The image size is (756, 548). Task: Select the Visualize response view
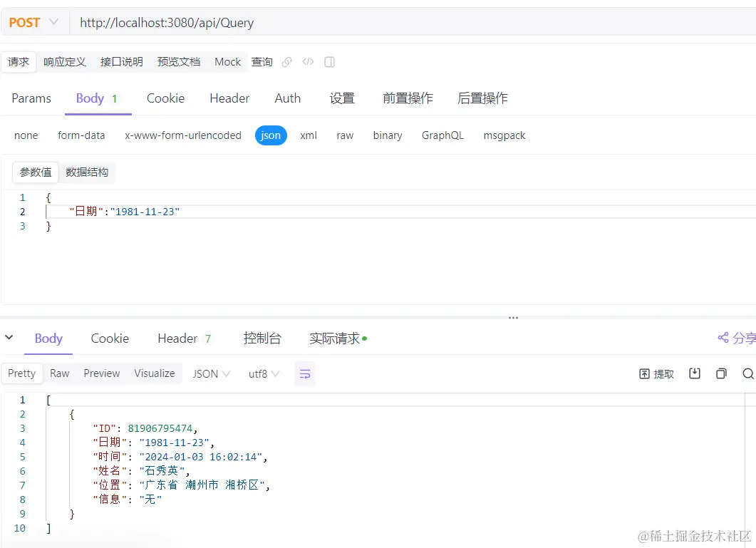coord(155,373)
